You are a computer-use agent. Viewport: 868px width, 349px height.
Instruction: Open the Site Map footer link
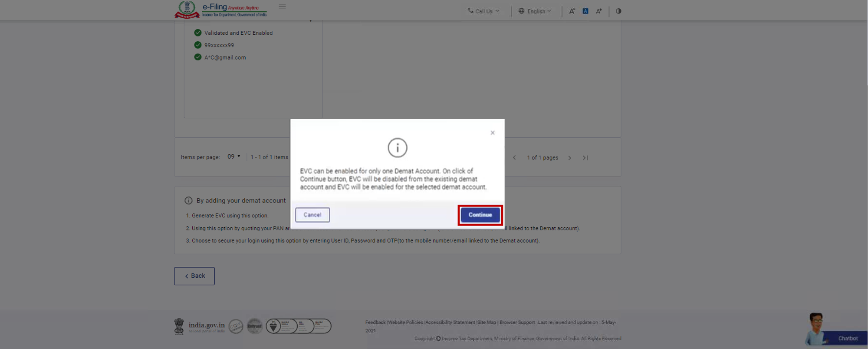point(487,322)
